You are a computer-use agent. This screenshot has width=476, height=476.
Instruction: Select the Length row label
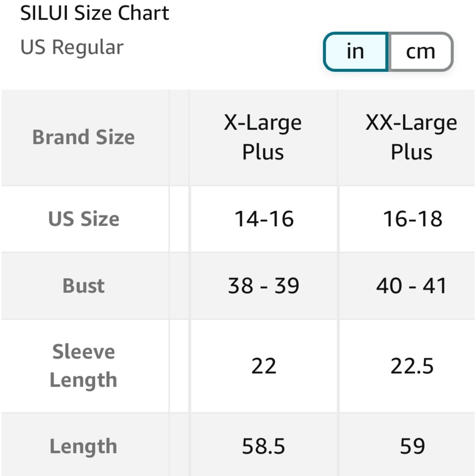[84, 446]
